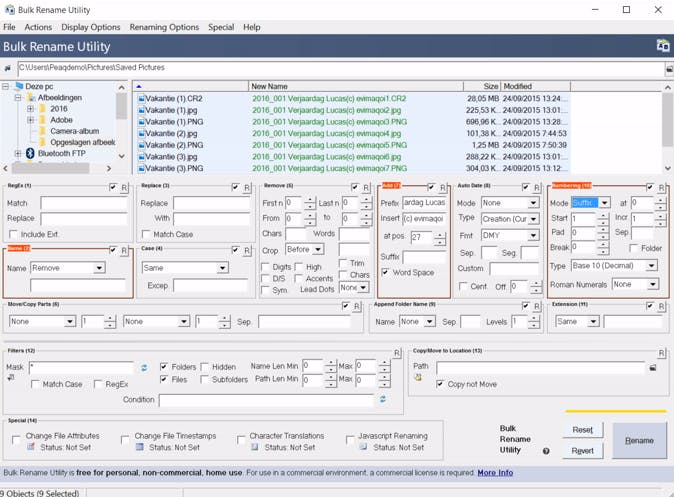This screenshot has height=497, width=674.
Task: Click the refresh icon beside the Mask field
Action: [144, 368]
